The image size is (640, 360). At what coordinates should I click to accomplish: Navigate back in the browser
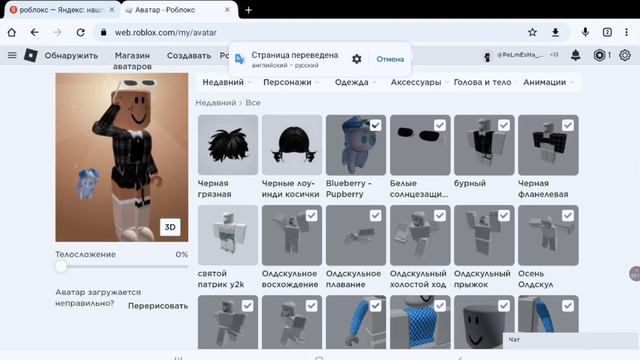[35, 33]
